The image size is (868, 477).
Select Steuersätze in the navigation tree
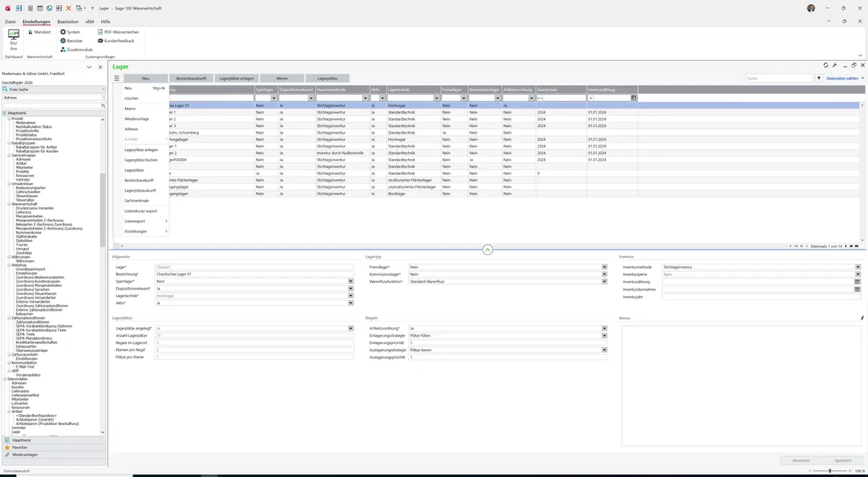[x=25, y=199]
